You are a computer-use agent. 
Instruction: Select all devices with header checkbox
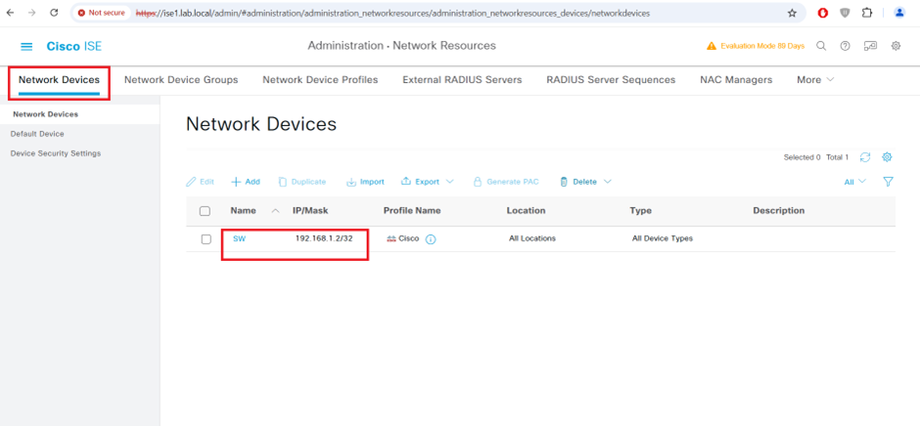(205, 211)
